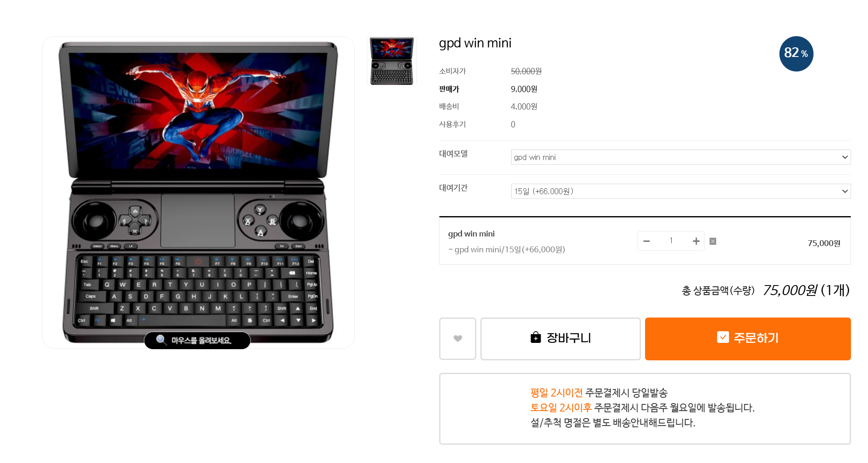This screenshot has width=868, height=463.
Task: Remove selected option with the x icon
Action: pos(713,241)
